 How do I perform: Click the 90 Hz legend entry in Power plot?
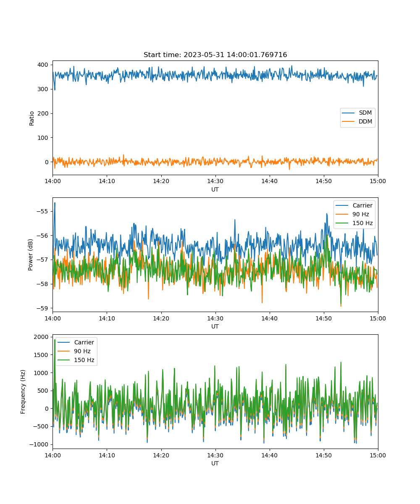(352, 214)
